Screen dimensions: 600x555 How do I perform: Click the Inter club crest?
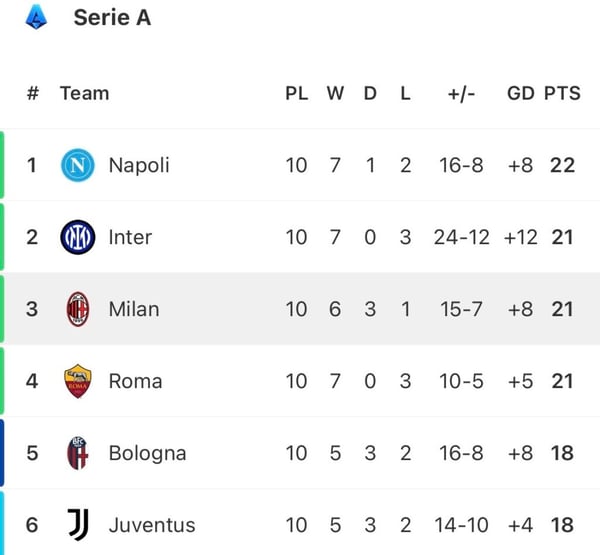pos(78,237)
